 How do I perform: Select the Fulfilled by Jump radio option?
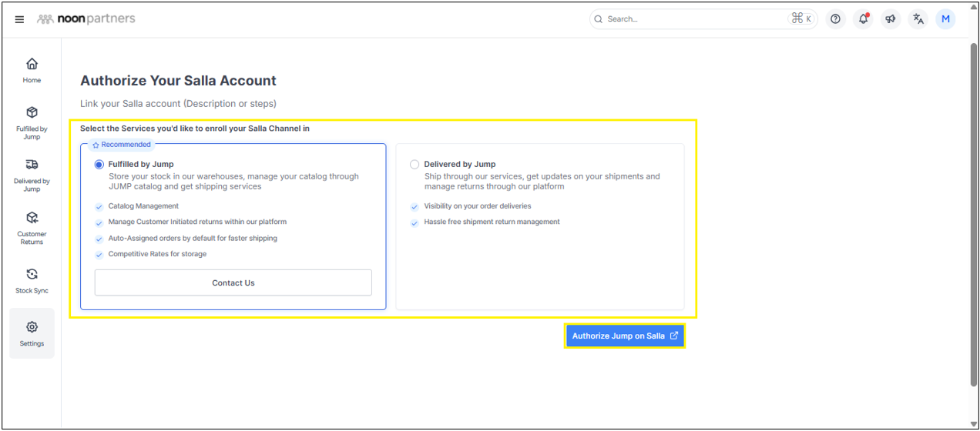99,165
